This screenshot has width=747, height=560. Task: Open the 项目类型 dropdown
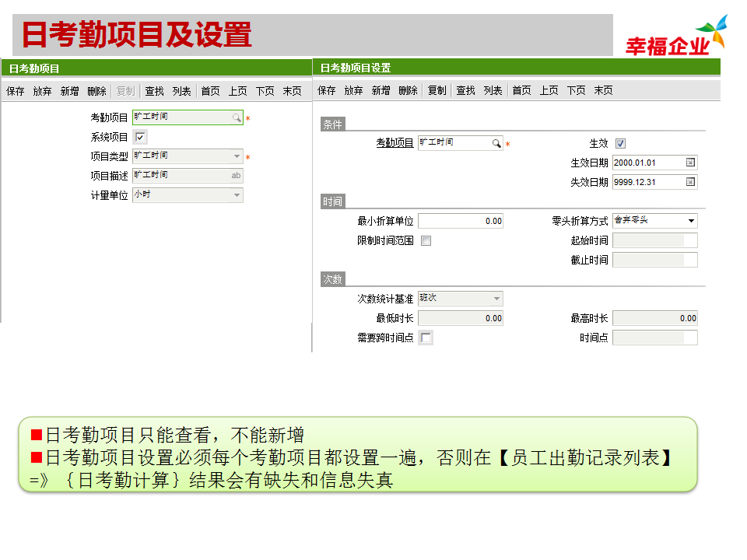(x=236, y=156)
